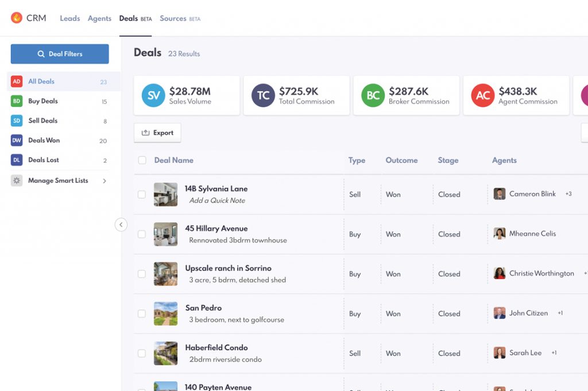
Task: Click the Export button
Action: click(157, 133)
